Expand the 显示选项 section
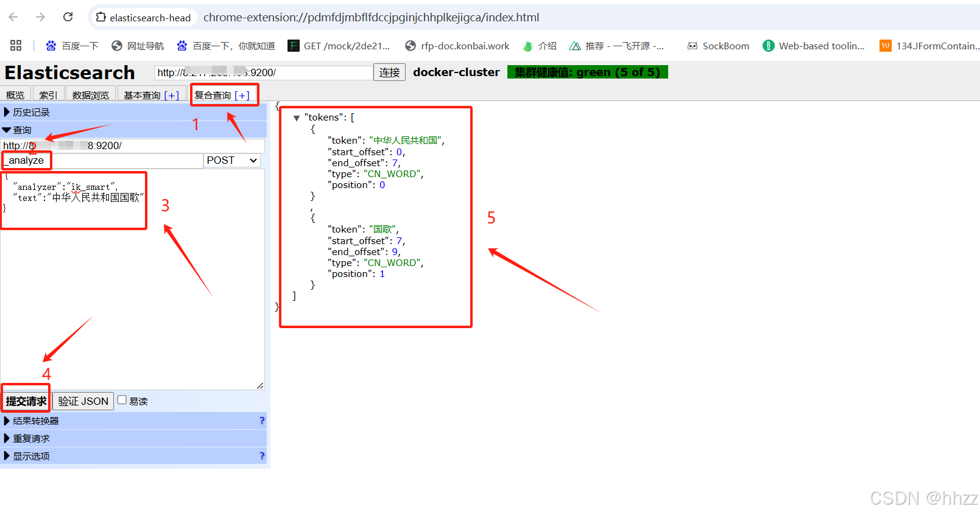The width and height of the screenshot is (980, 515). [133, 456]
